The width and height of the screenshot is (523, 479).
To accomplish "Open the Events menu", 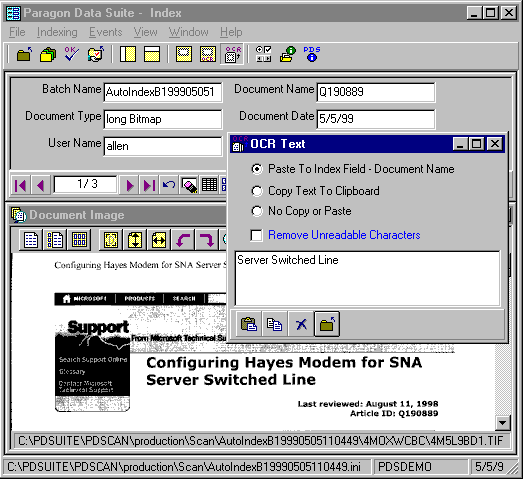I will point(105,32).
